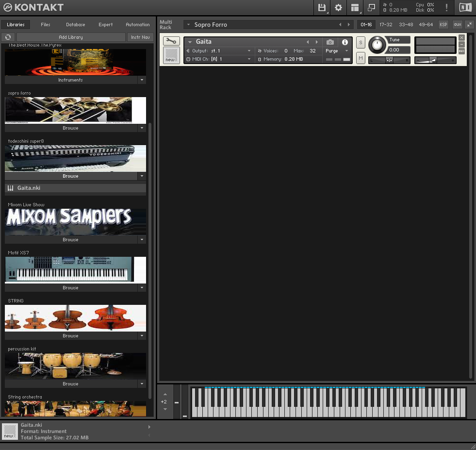Switch to Expert tab
The height and width of the screenshot is (450, 476).
point(105,25)
